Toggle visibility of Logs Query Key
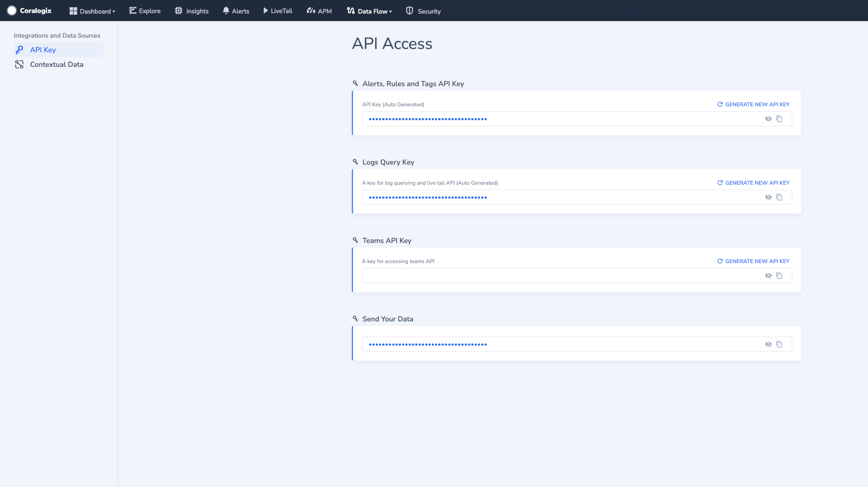 768,197
